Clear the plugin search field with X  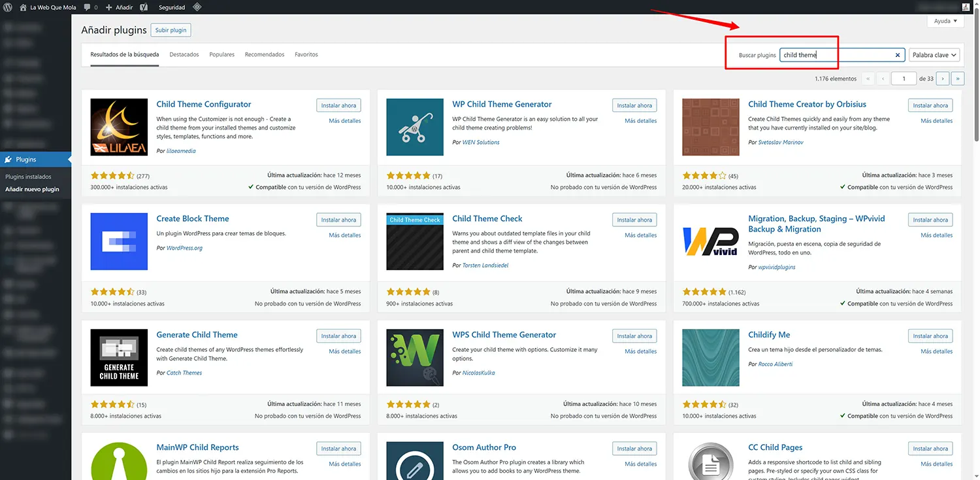898,56
